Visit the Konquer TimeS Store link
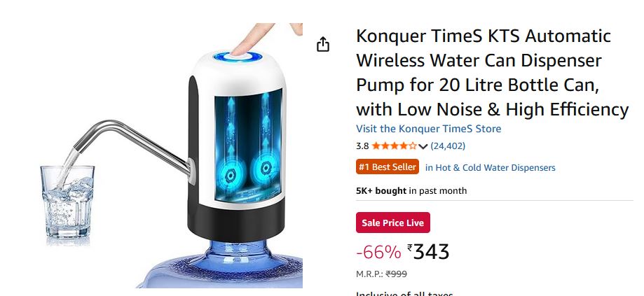Screen dimensions: 644x296 (428, 129)
